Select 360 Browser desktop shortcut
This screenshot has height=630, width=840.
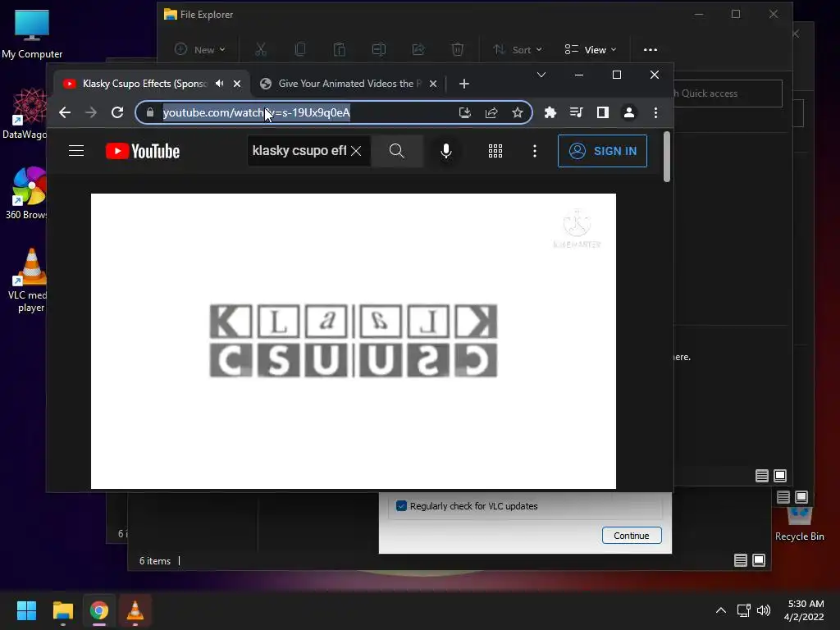pos(27,194)
